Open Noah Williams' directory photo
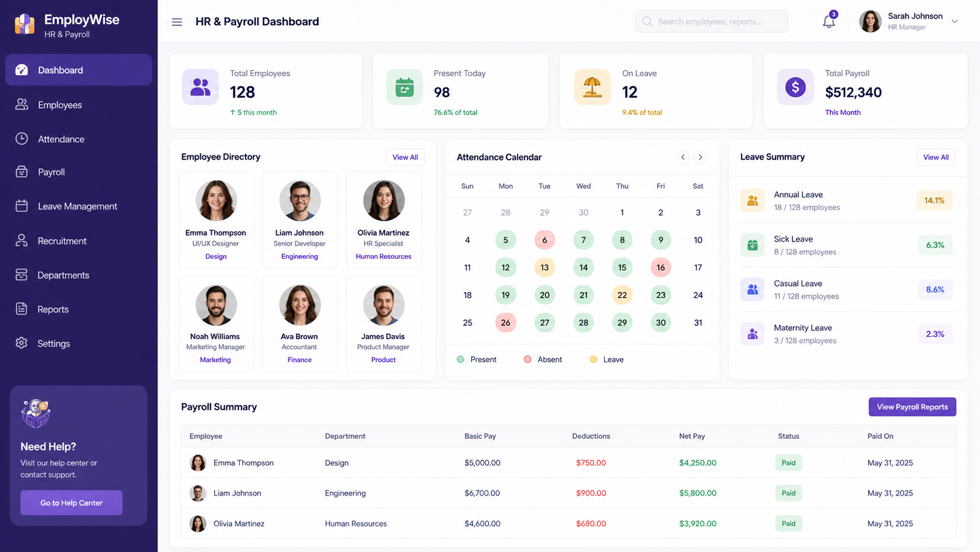Viewport: 980px width, 552px height. coord(216,305)
